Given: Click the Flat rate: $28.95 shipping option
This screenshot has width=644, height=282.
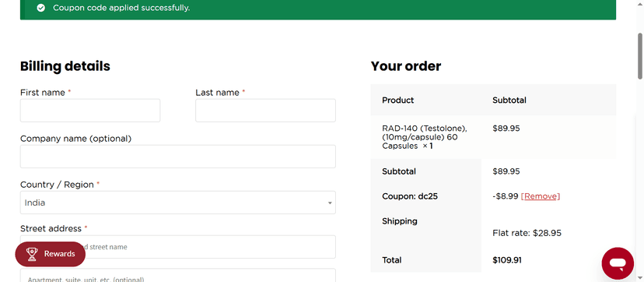Looking at the screenshot, I should [527, 233].
